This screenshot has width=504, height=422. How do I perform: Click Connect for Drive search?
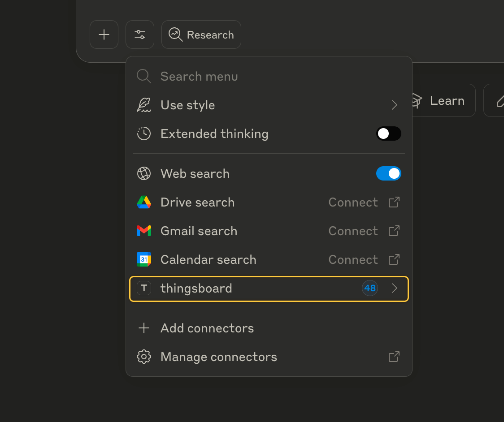(353, 202)
